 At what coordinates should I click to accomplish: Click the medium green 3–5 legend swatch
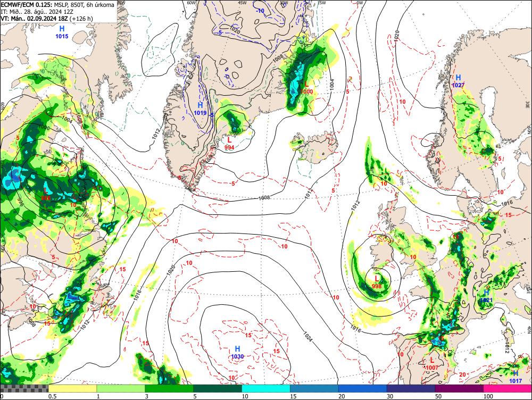pyautogui.click(x=169, y=388)
